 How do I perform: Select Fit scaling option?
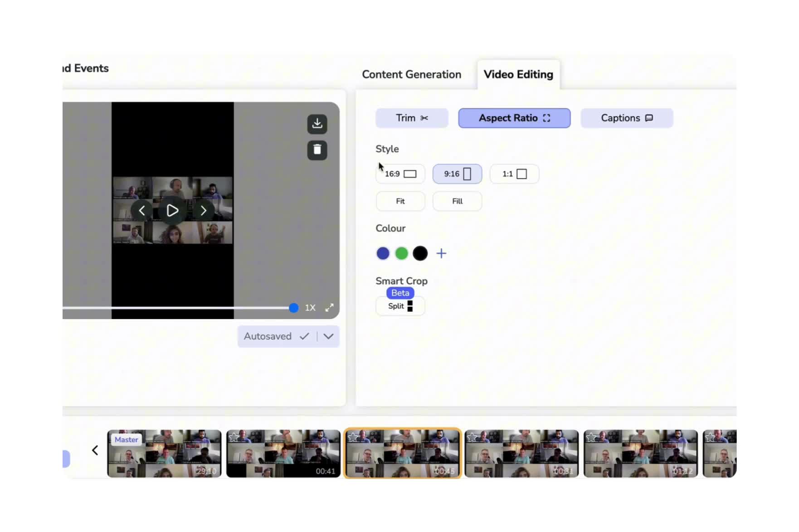click(400, 201)
